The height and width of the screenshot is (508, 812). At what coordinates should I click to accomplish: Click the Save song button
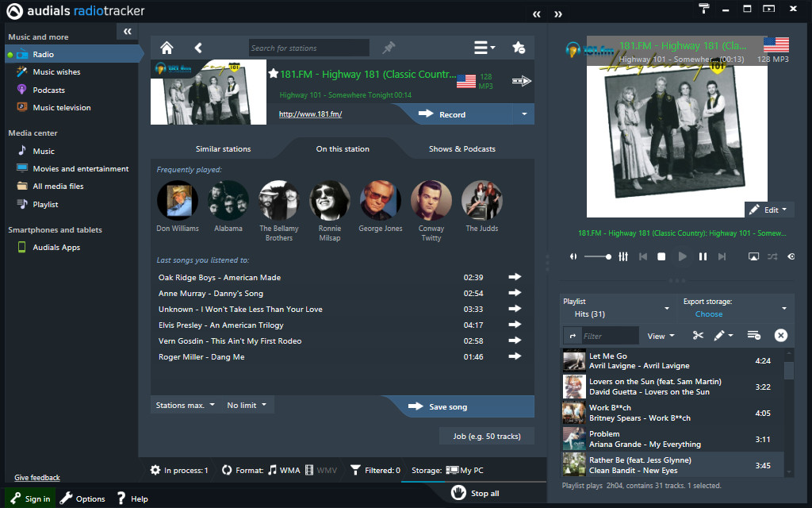pyautogui.click(x=458, y=406)
